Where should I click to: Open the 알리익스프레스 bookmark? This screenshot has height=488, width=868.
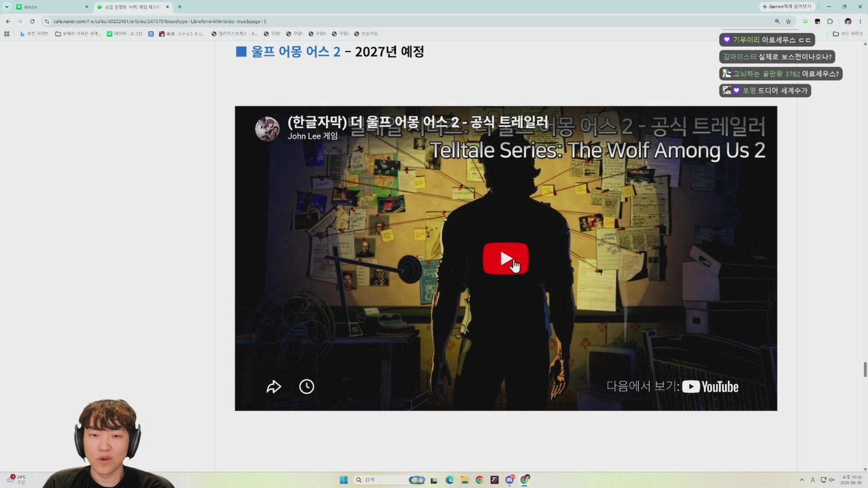[235, 34]
